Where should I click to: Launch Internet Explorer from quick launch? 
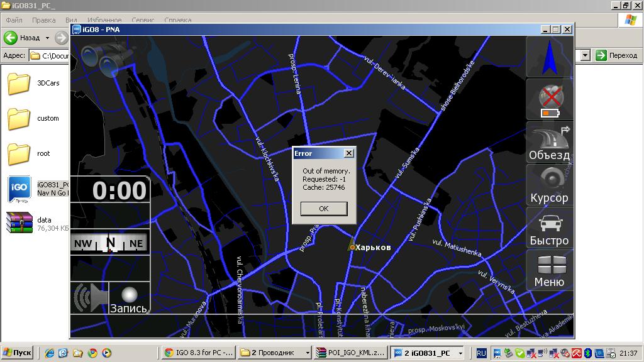(x=49, y=353)
